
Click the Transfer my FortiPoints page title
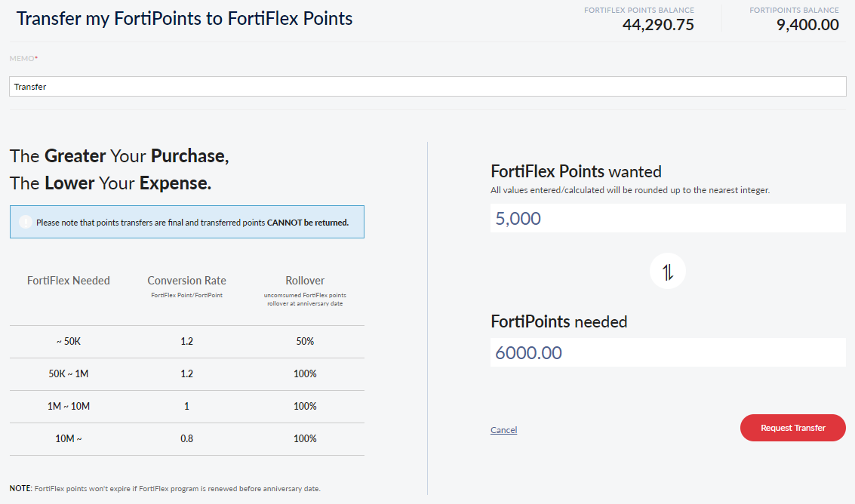tap(184, 19)
